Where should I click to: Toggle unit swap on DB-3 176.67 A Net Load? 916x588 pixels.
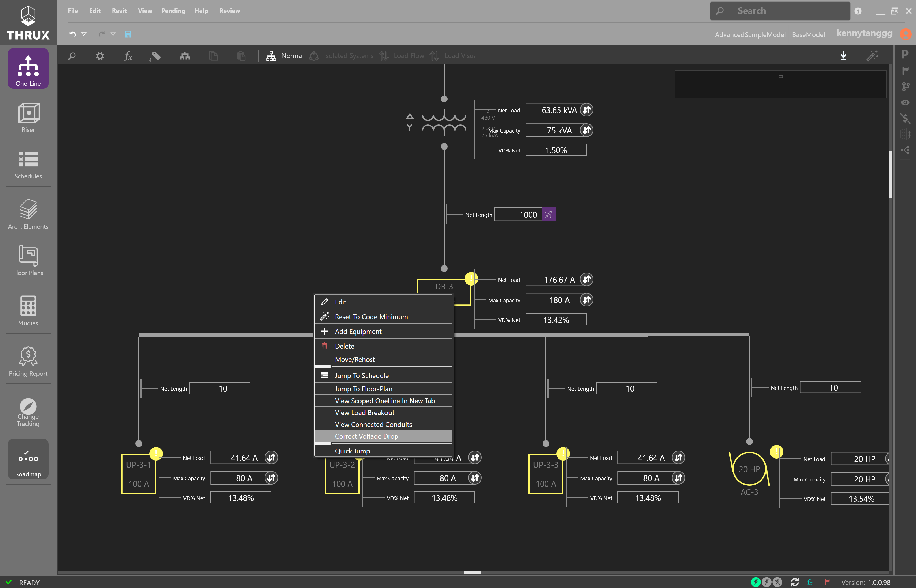[x=586, y=280]
